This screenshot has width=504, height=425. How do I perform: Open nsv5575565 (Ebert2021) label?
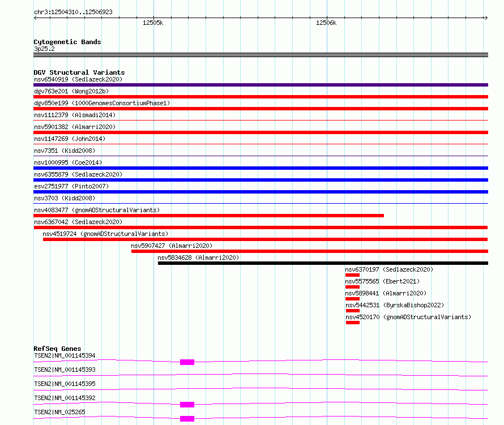click(382, 281)
